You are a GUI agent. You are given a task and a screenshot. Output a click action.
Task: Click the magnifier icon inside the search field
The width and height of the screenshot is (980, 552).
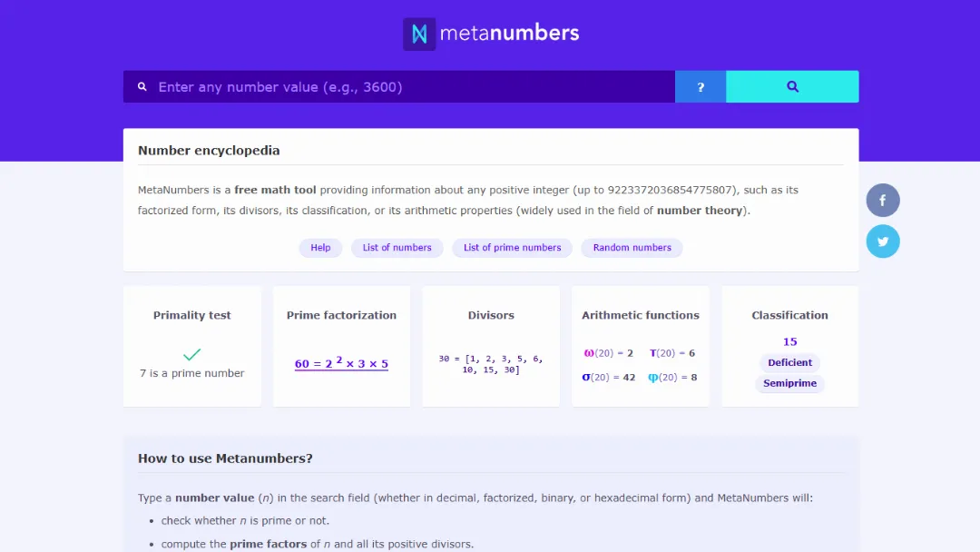click(142, 85)
